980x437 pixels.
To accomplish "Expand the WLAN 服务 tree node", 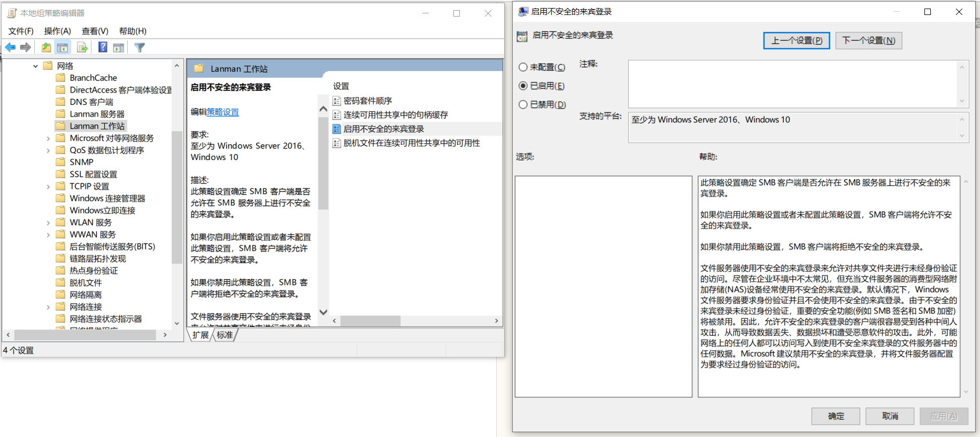I will [x=48, y=223].
